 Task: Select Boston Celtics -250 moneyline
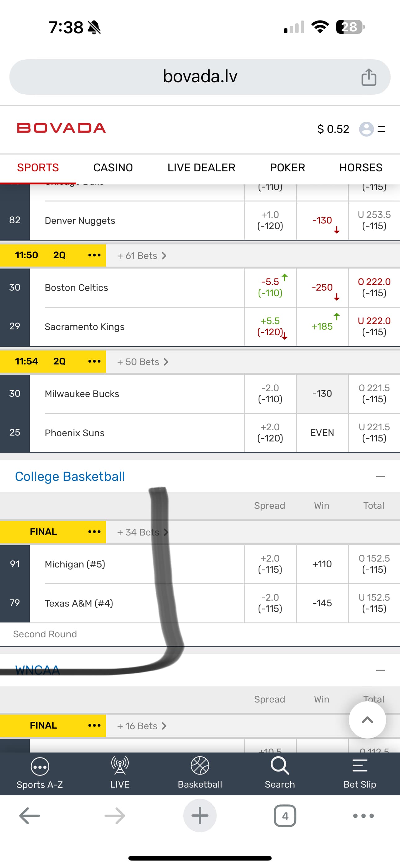coord(322,287)
